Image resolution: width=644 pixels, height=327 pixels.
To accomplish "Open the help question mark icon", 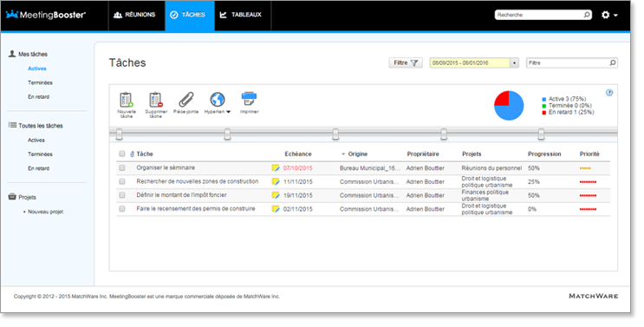I will (x=609, y=93).
